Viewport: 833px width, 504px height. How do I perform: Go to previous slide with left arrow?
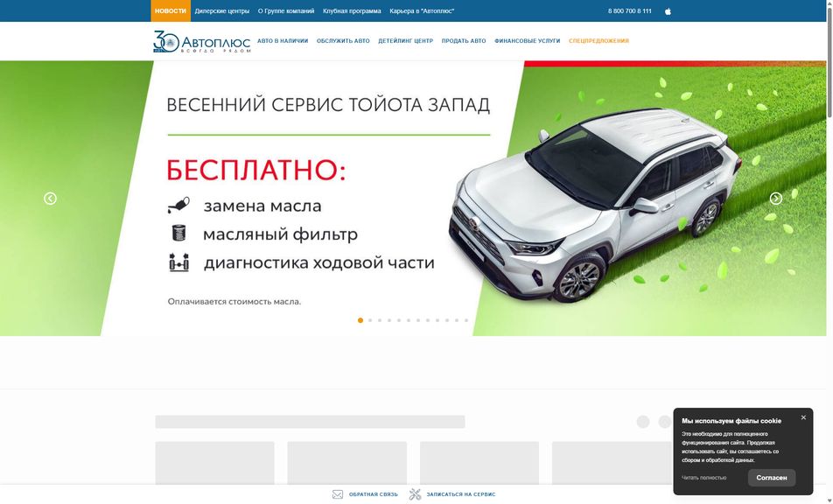(50, 199)
